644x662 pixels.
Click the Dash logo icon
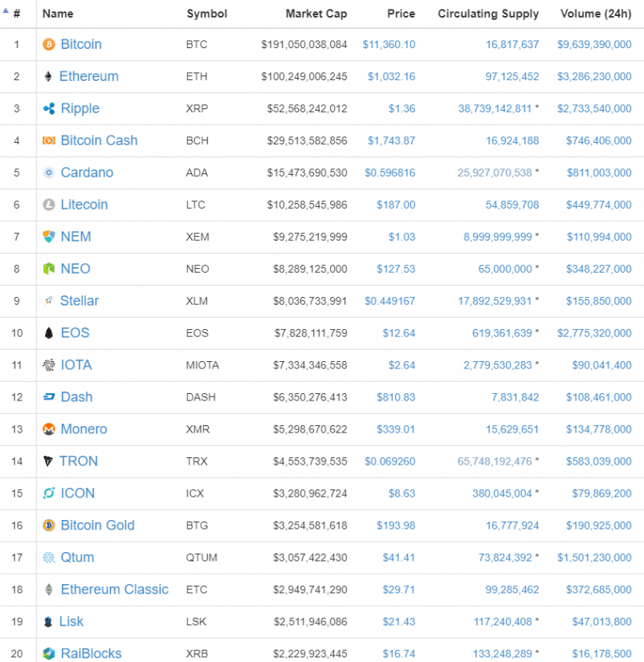pyautogui.click(x=49, y=397)
